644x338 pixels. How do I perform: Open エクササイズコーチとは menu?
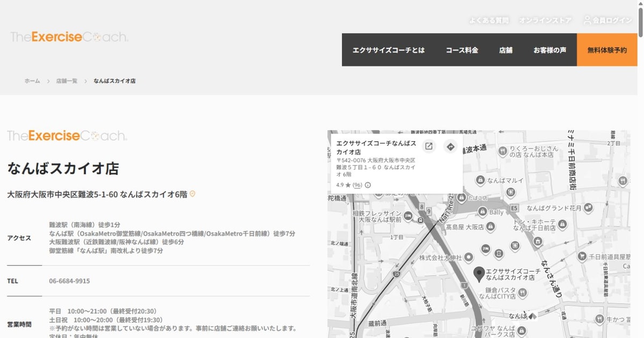389,50
